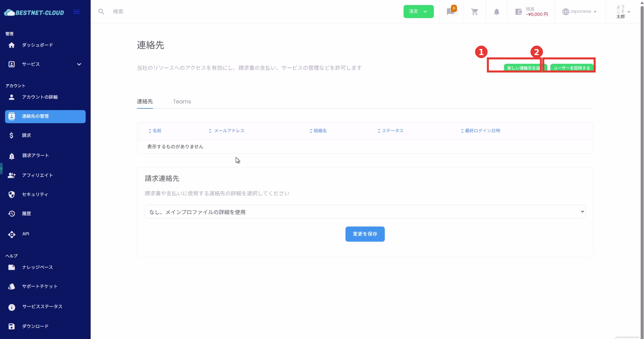
Task: Switch to the Teams tab
Action: (x=182, y=102)
